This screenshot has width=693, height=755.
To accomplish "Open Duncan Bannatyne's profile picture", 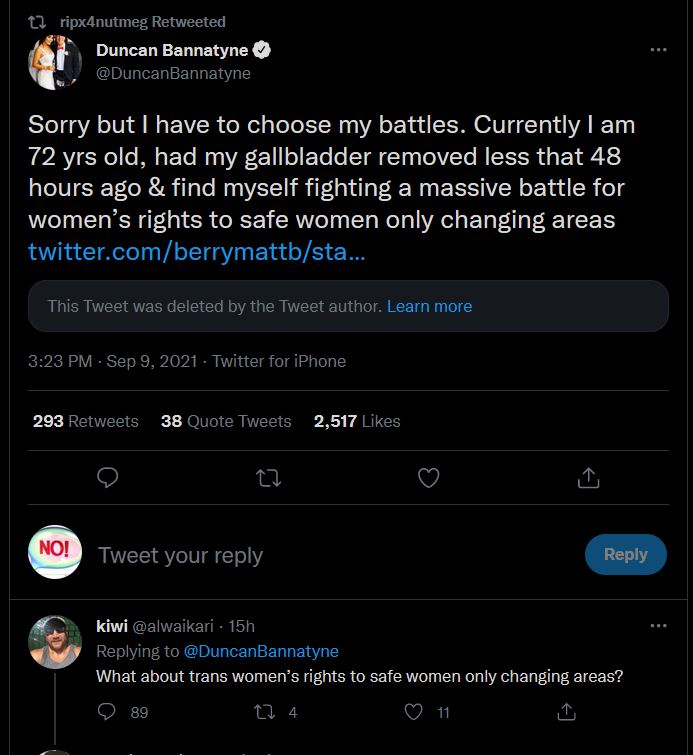I will click(x=54, y=62).
